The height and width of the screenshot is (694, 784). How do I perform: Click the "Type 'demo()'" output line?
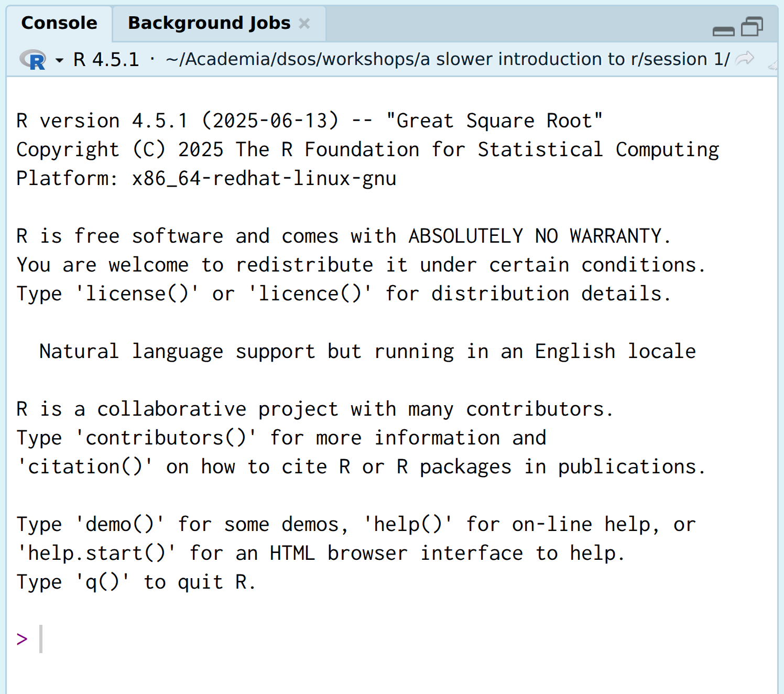click(356, 525)
